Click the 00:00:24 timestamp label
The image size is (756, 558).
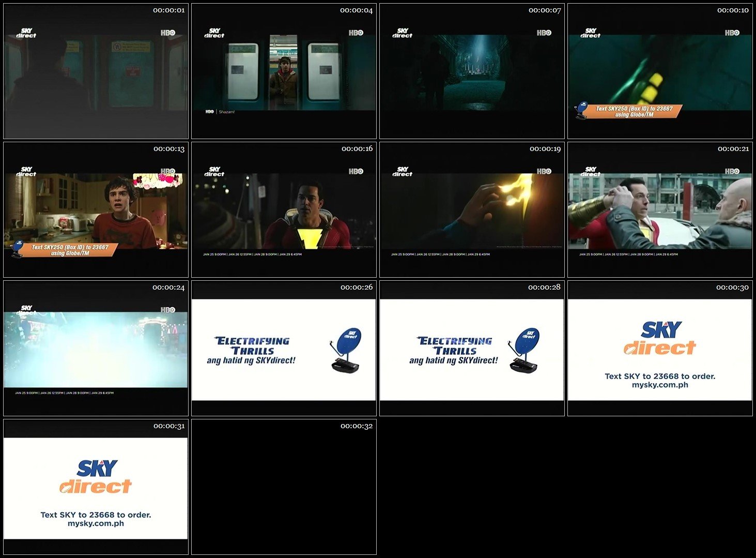[168, 288]
